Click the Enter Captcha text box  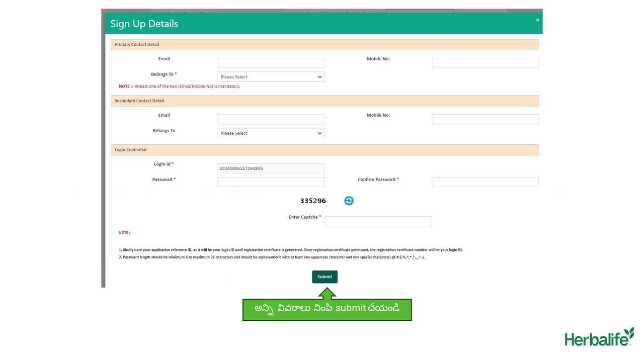[378, 221]
